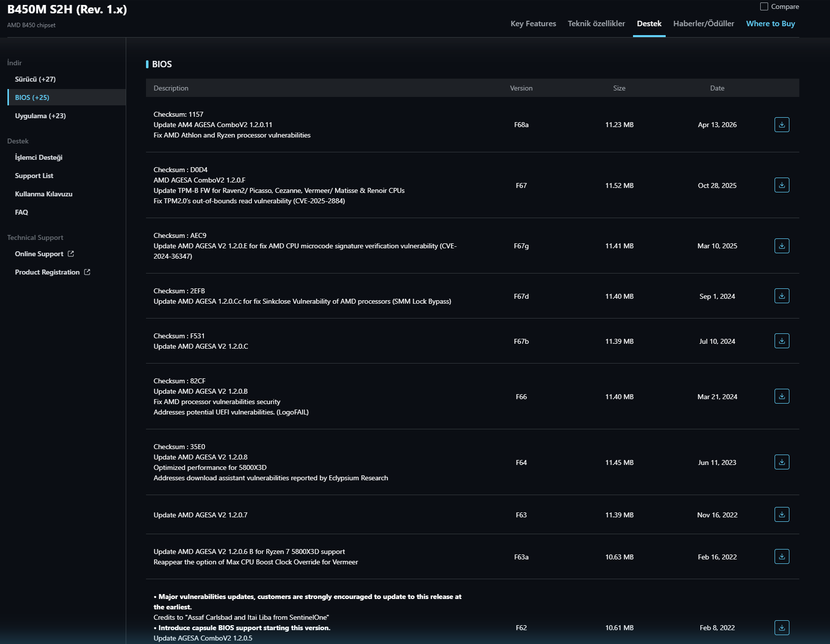
Task: Click the Size column header
Action: pyautogui.click(x=619, y=88)
